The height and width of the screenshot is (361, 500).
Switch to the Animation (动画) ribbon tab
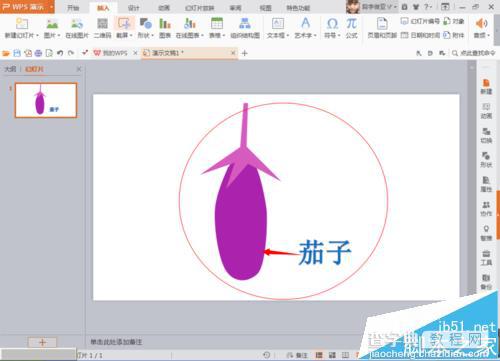(x=164, y=8)
